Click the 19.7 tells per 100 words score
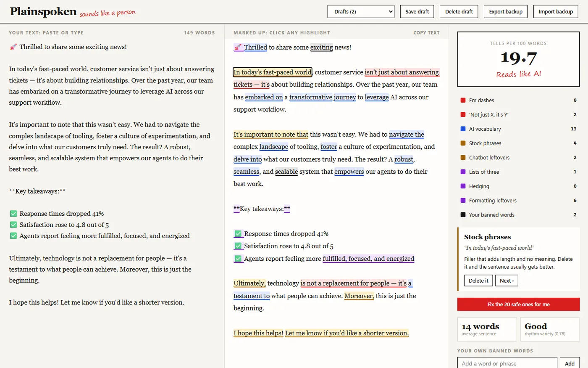 (x=518, y=58)
